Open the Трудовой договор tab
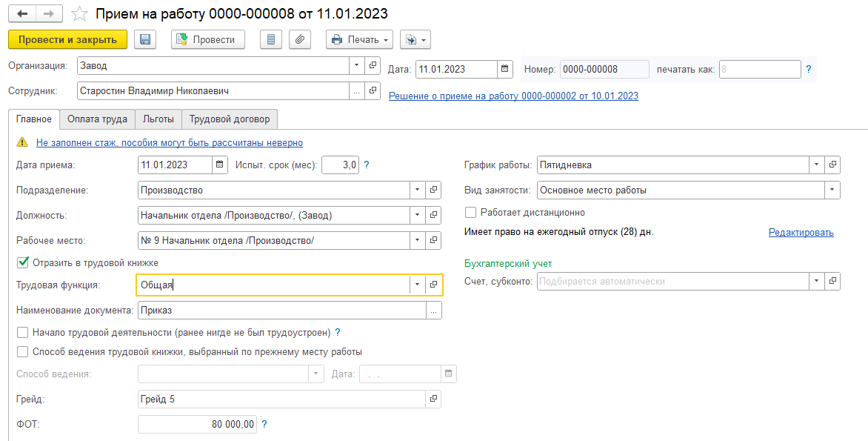Image resolution: width=868 pixels, height=441 pixels. (x=230, y=119)
